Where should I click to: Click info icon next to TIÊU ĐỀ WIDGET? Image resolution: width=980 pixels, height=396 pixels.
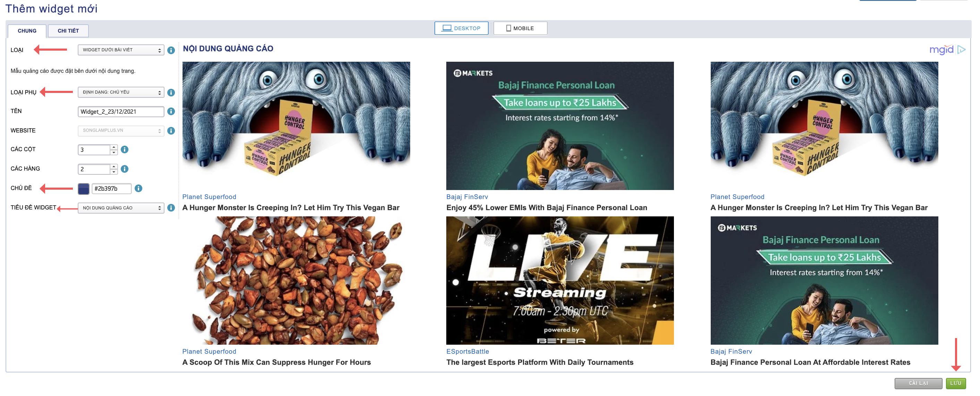pos(171,207)
